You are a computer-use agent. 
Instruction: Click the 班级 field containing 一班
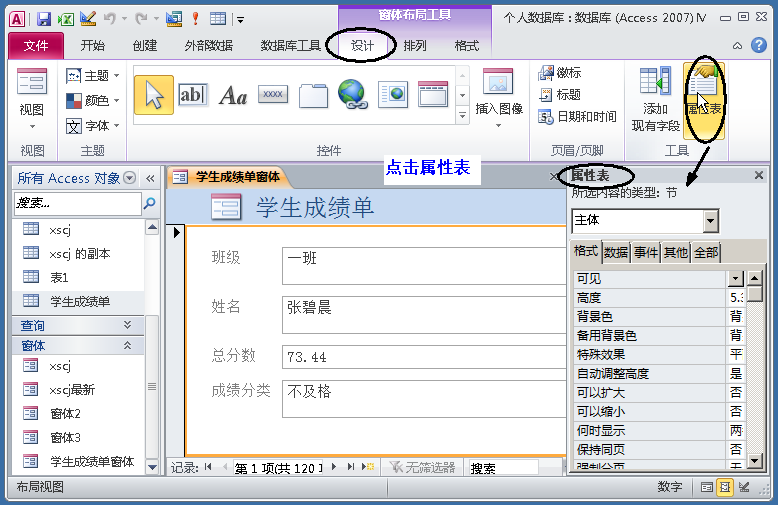(425, 266)
